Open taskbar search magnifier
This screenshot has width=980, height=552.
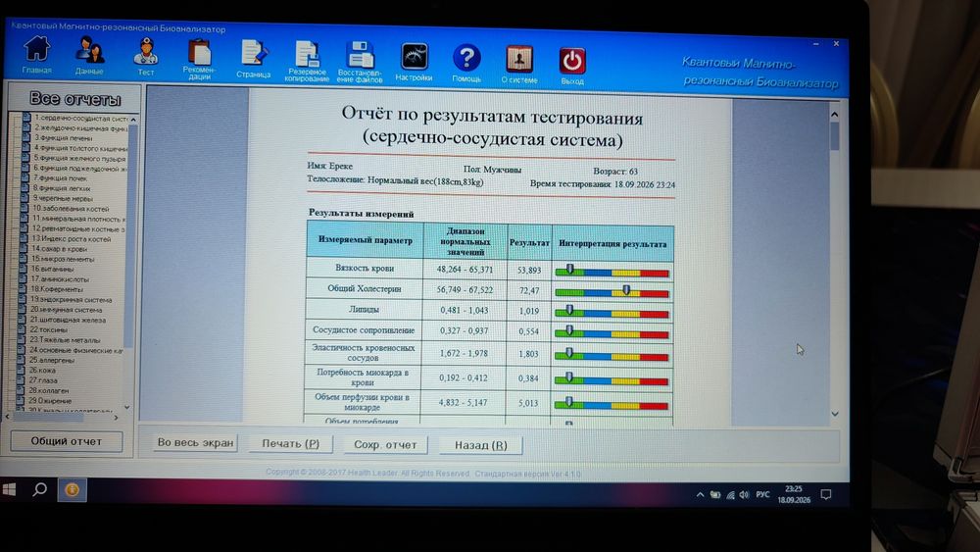40,489
